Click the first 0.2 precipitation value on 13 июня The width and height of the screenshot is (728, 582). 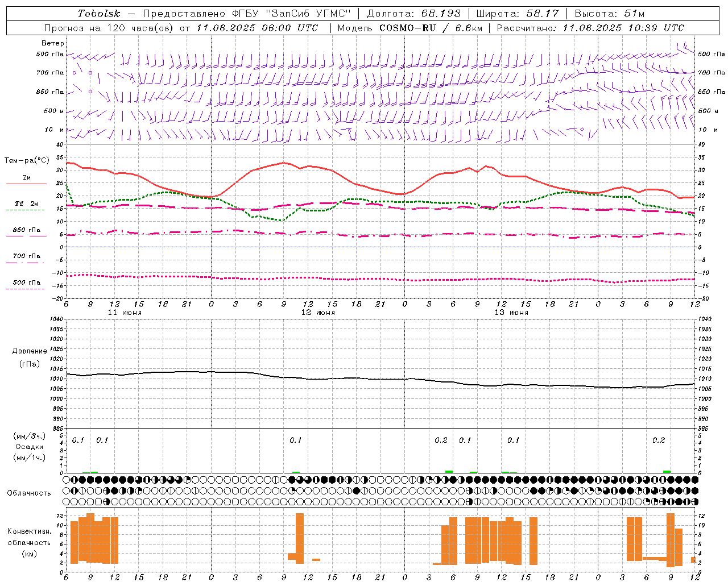tap(441, 440)
